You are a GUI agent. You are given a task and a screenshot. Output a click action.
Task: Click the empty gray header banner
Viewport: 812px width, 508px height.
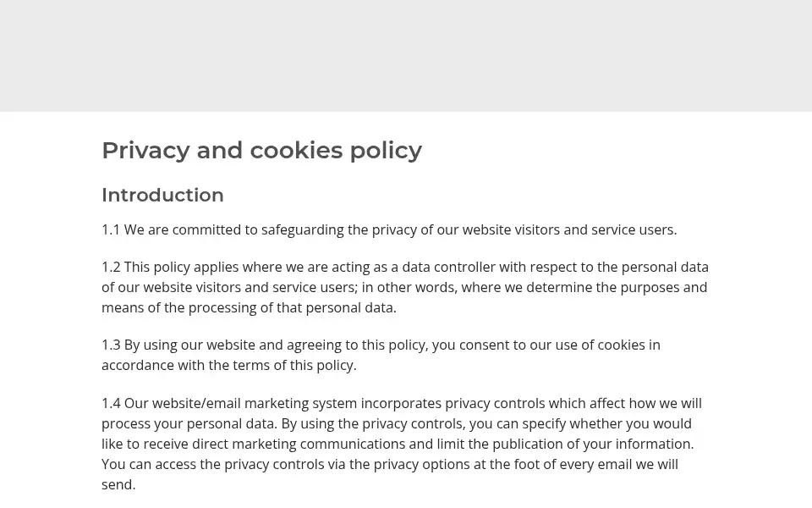[406, 56]
